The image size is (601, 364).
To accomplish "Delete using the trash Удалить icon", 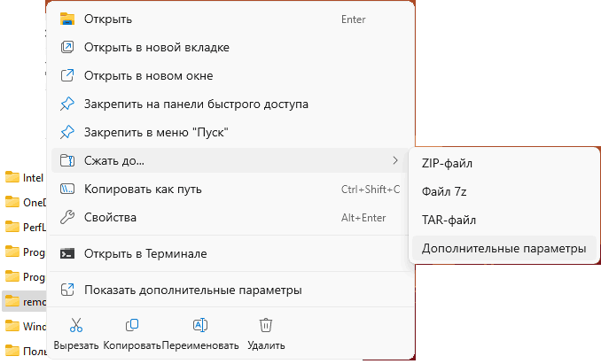I will 266,325.
